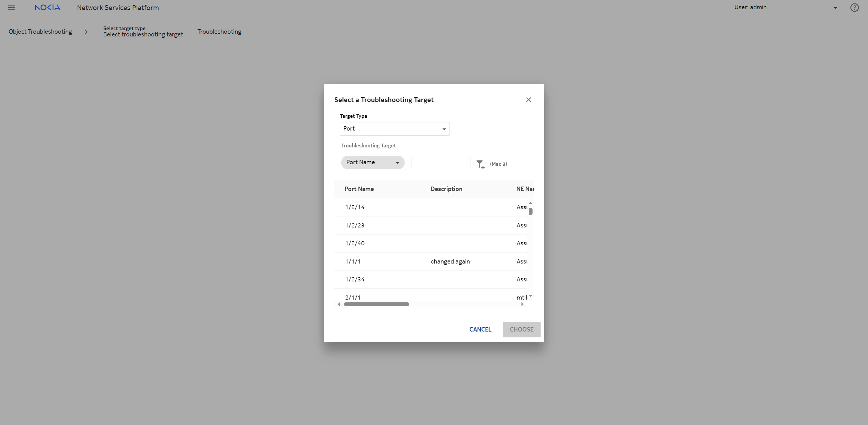Click the horizontal scrollbar thumb
Viewport: 868px width, 425px height.
pos(376,304)
